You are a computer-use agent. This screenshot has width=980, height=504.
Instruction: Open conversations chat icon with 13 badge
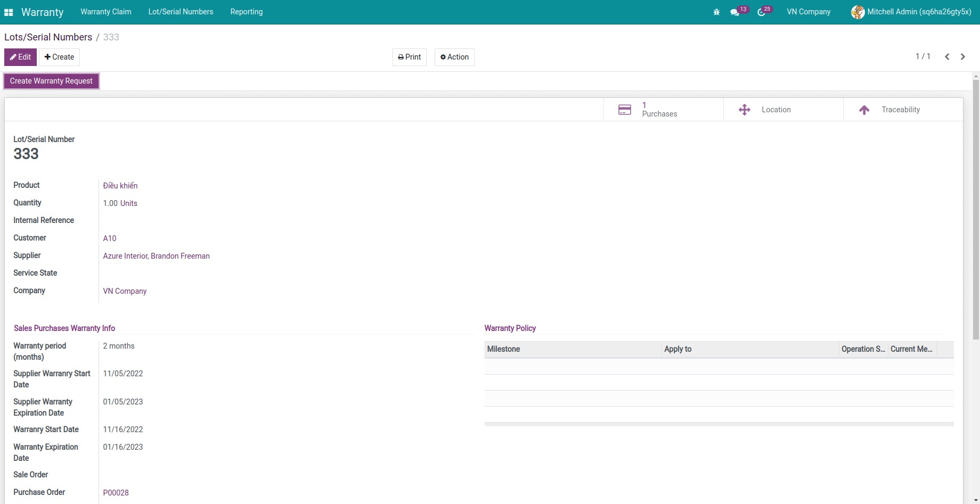[x=735, y=12]
